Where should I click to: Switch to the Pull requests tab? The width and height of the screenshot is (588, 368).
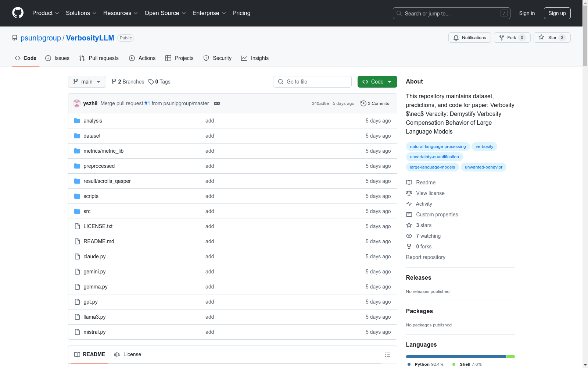(x=99, y=58)
